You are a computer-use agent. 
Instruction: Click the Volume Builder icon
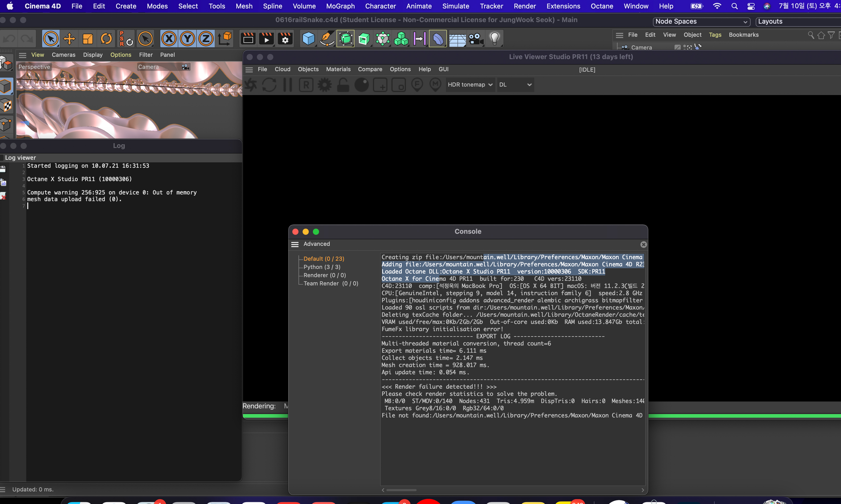tap(401, 39)
